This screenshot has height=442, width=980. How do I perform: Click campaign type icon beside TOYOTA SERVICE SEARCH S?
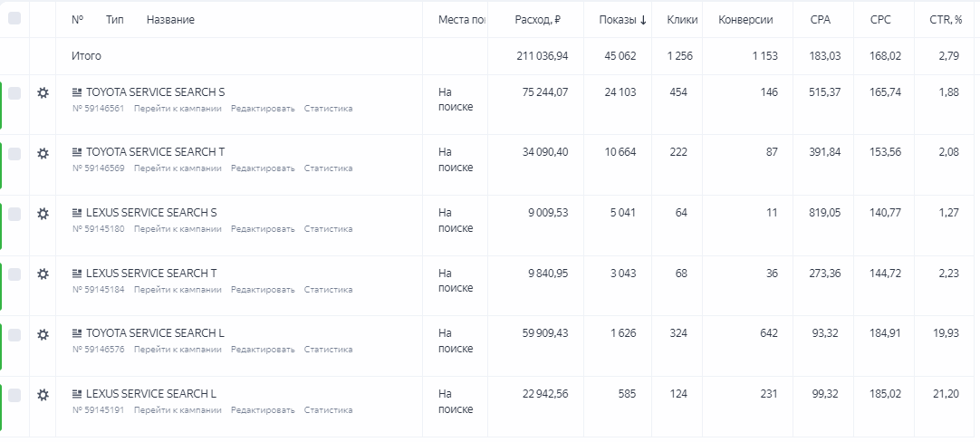pos(77,92)
